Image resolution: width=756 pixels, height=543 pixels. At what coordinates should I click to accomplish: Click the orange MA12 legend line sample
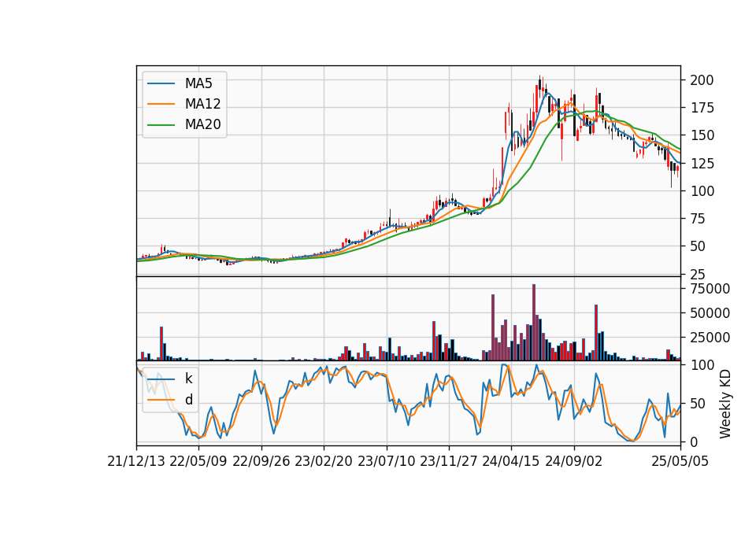[x=161, y=104]
